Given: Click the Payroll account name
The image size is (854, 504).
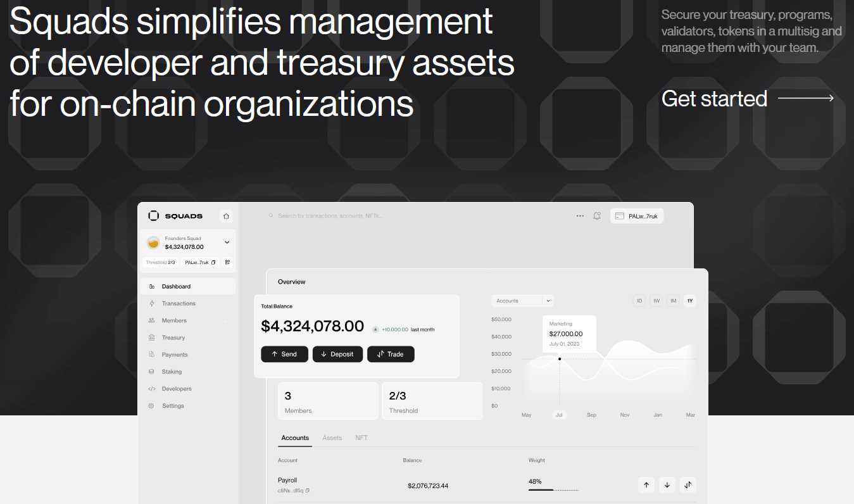Looking at the screenshot, I should (x=287, y=480).
